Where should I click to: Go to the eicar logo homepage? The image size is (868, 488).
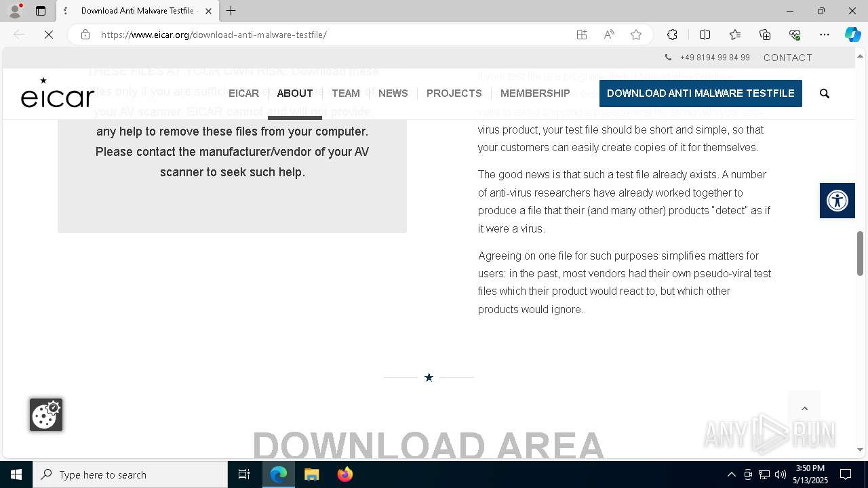tap(58, 93)
